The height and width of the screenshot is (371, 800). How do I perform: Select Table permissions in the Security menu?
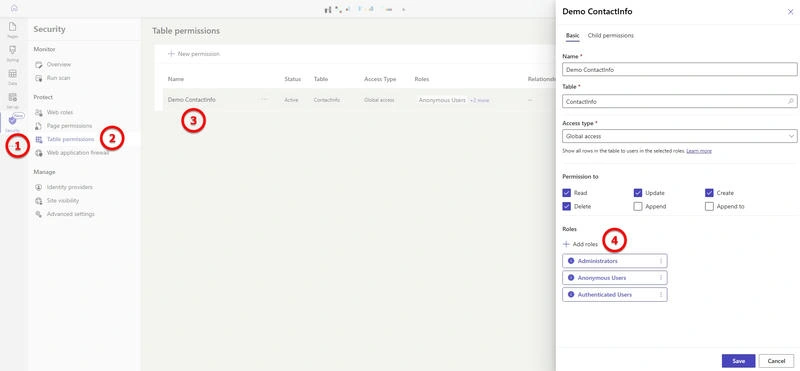pyautogui.click(x=70, y=139)
